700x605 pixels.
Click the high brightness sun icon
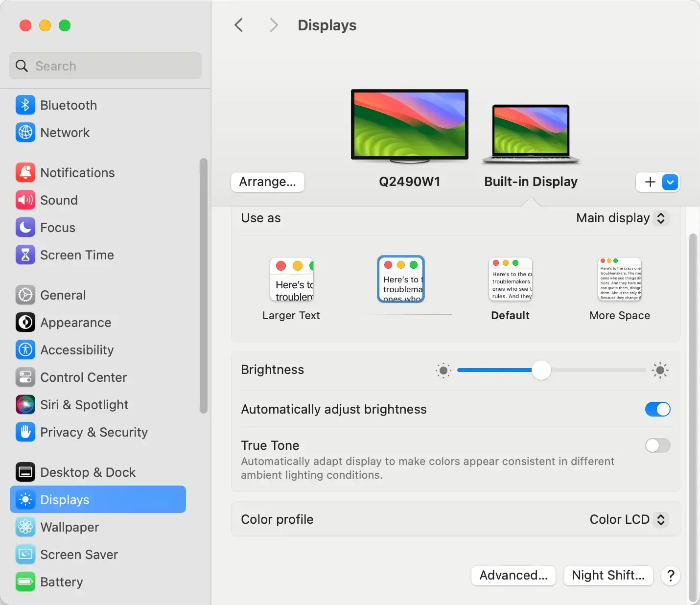[660, 371]
